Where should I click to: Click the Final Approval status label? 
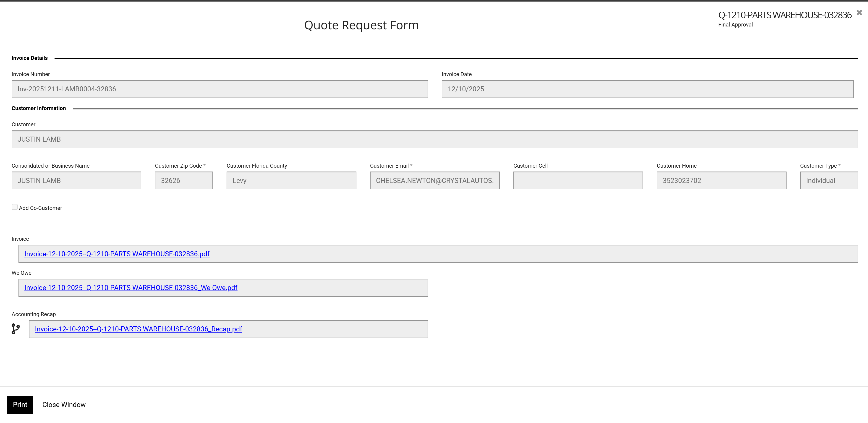click(735, 25)
